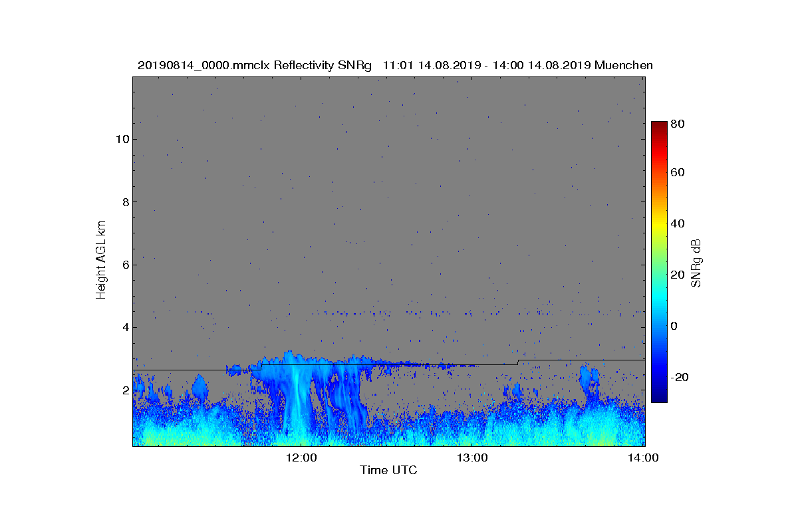The width and height of the screenshot is (798, 532).
Task: Click the height tick label 4
Action: pyautogui.click(x=124, y=327)
